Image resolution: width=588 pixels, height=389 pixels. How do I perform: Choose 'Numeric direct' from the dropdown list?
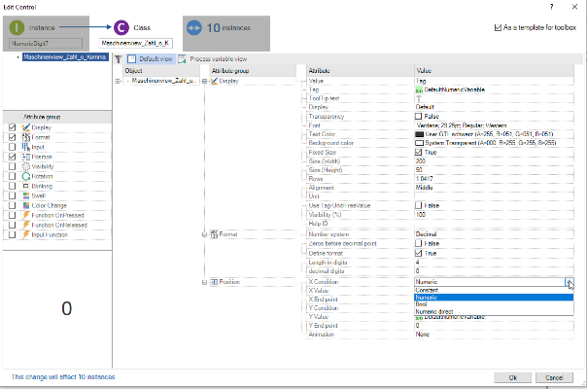[x=437, y=313]
